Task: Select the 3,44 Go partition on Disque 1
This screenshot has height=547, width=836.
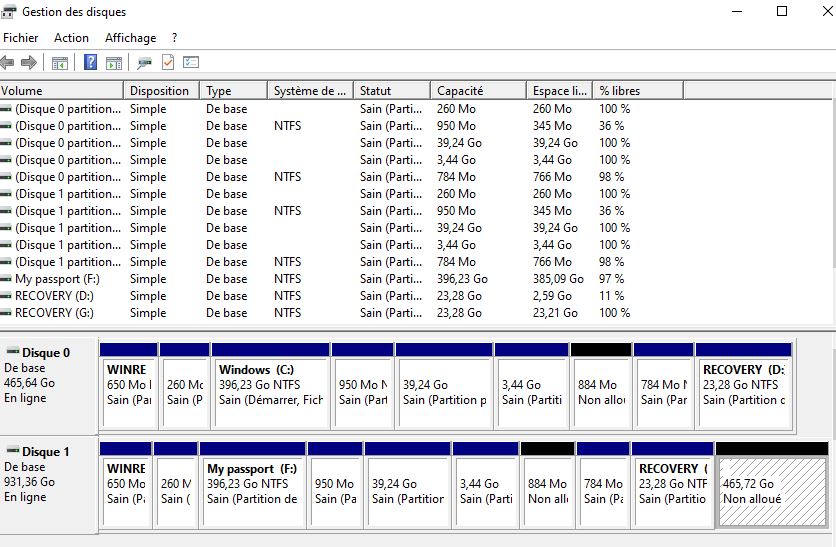Action: pyautogui.click(x=486, y=485)
